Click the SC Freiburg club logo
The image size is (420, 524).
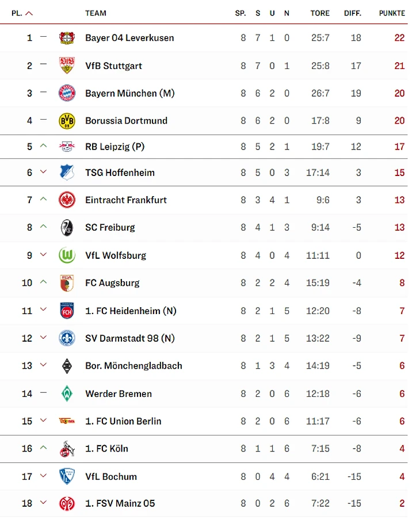click(x=67, y=228)
